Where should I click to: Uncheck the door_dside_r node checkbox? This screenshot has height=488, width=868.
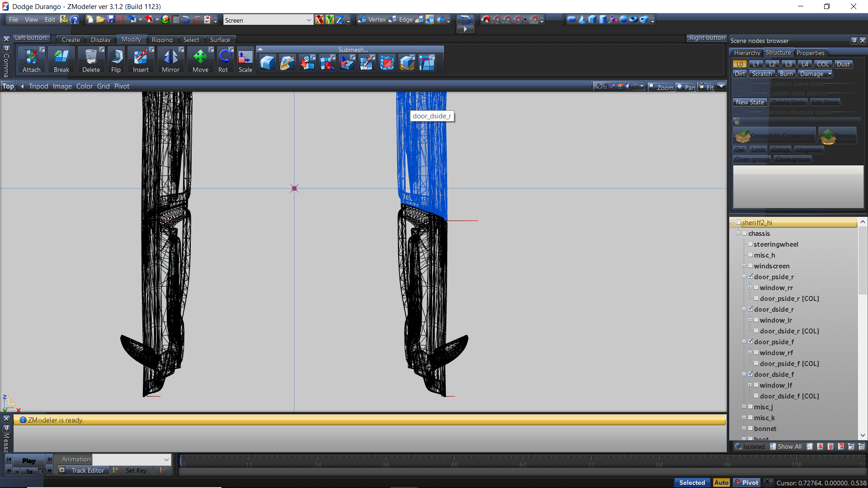click(750, 309)
